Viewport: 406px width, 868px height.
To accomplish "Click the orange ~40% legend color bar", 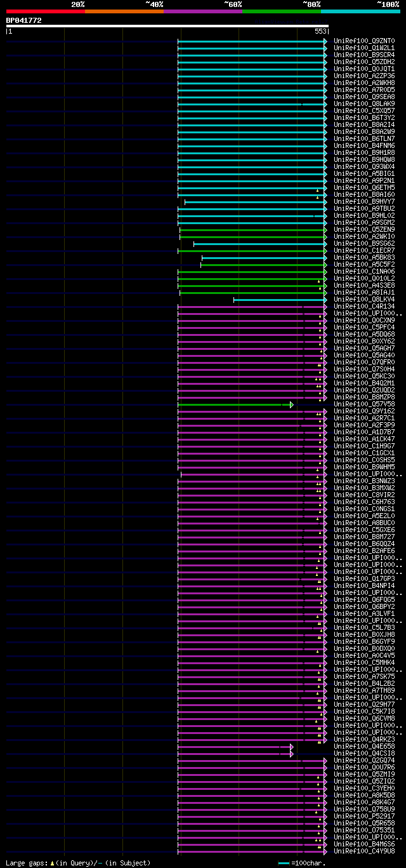I will [124, 11].
